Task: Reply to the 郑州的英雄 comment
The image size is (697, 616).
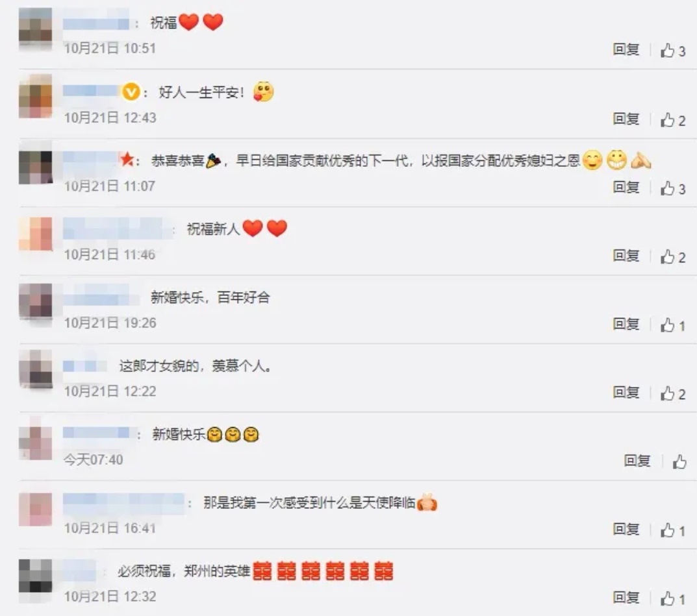Action: pos(626,597)
